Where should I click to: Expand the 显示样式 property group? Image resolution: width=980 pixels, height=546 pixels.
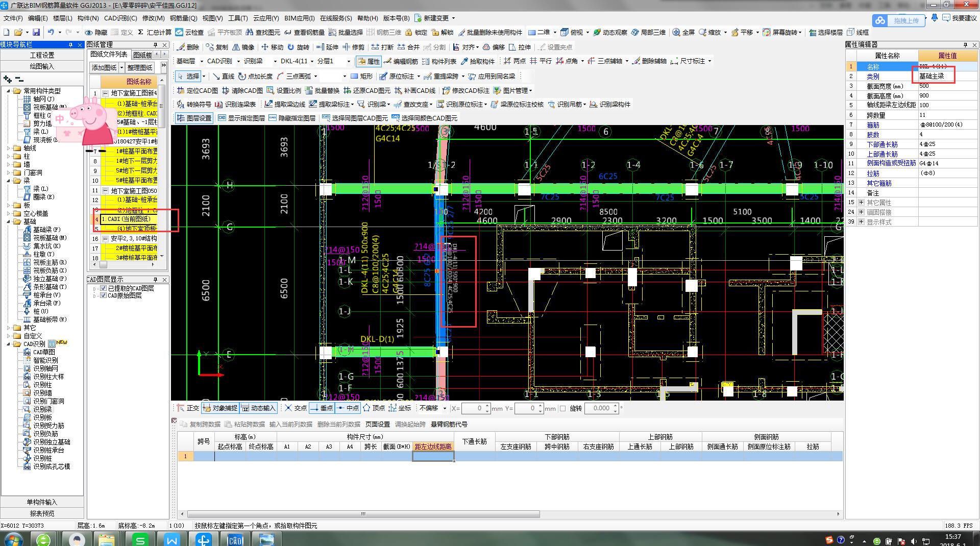(x=862, y=222)
